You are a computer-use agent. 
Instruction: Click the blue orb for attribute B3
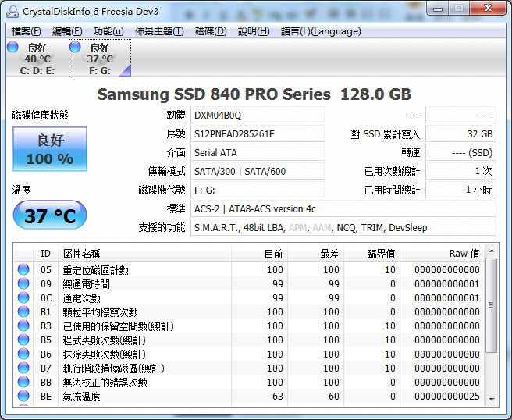click(x=23, y=326)
